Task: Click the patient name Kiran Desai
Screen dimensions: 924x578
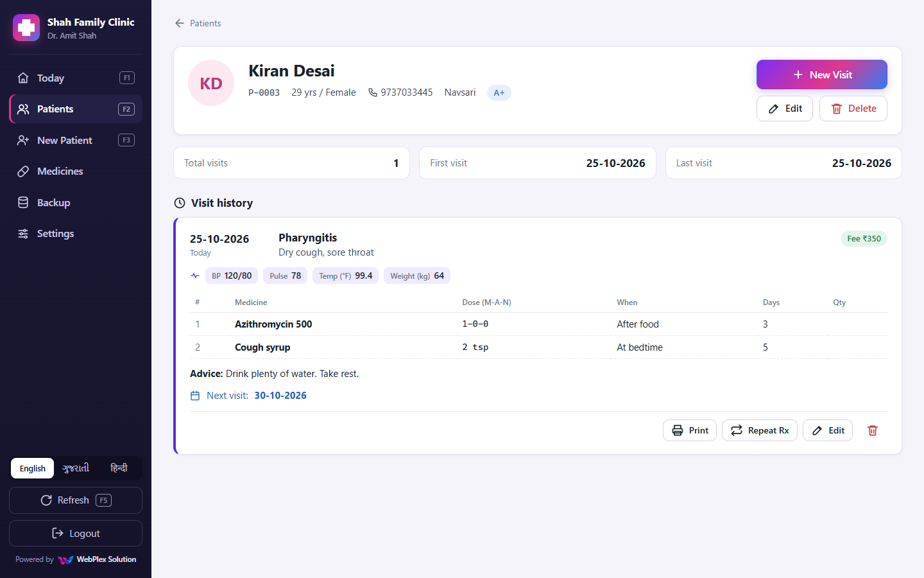Action: pos(291,71)
